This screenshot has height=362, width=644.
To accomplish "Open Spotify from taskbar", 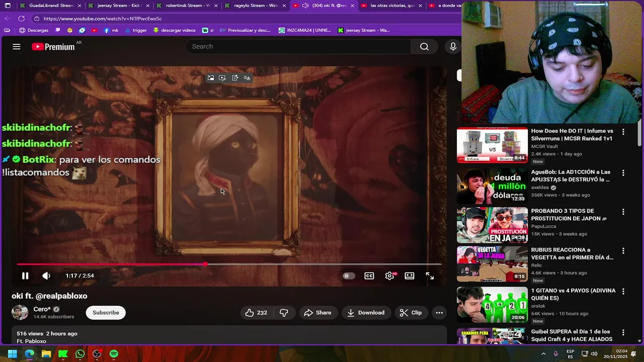I will (114, 354).
